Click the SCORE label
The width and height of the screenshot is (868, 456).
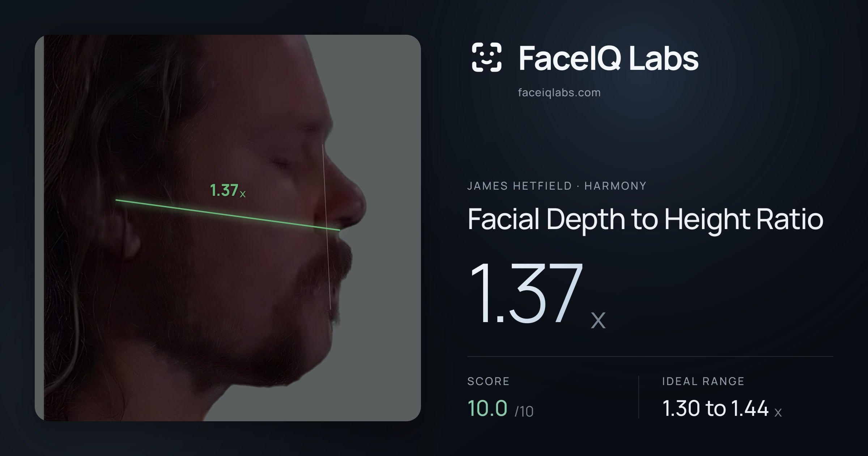tap(488, 381)
